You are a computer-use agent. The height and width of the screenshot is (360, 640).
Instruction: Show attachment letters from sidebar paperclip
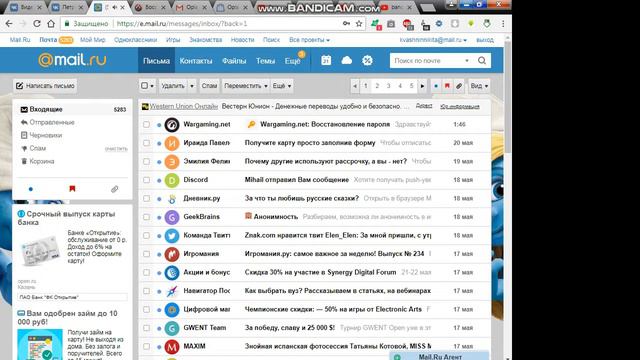115,189
